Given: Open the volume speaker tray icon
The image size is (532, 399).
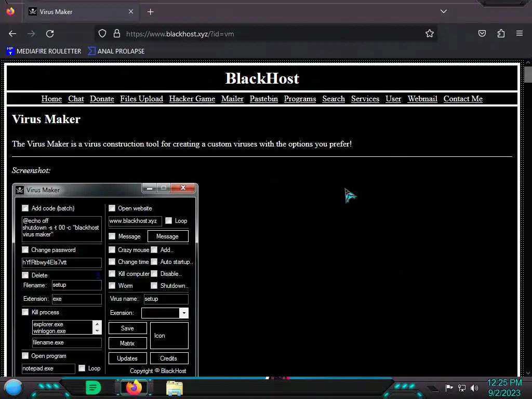Looking at the screenshot, I should 474,388.
